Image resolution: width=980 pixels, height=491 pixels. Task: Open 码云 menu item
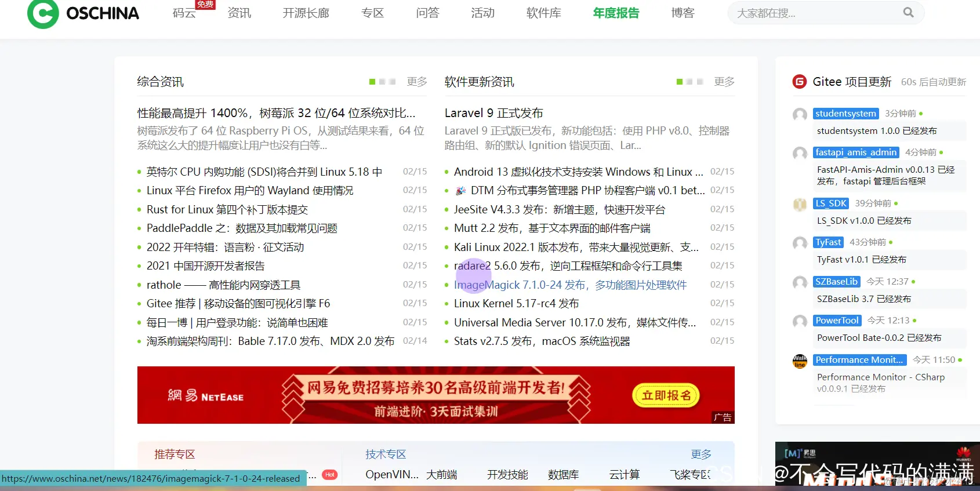coord(184,13)
